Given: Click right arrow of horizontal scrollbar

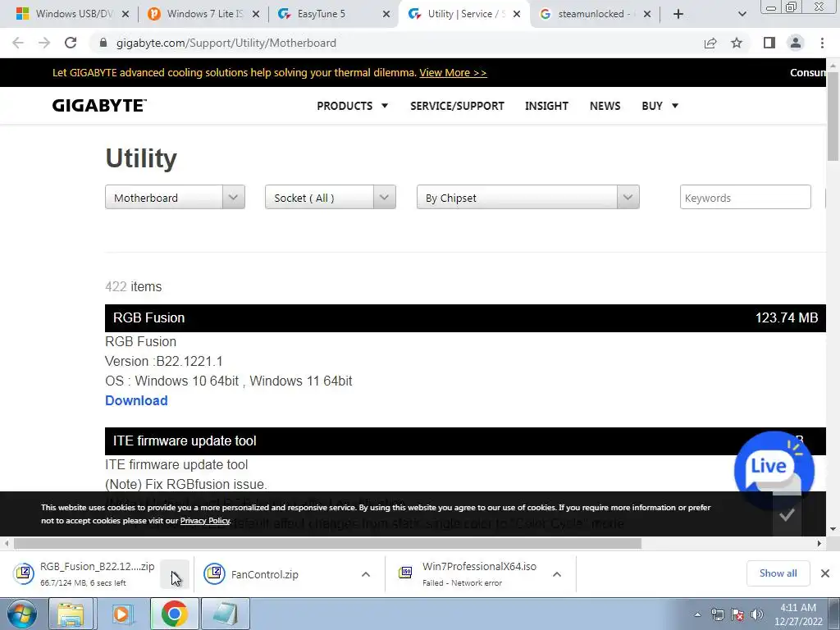Looking at the screenshot, I should pyautogui.click(x=819, y=543).
